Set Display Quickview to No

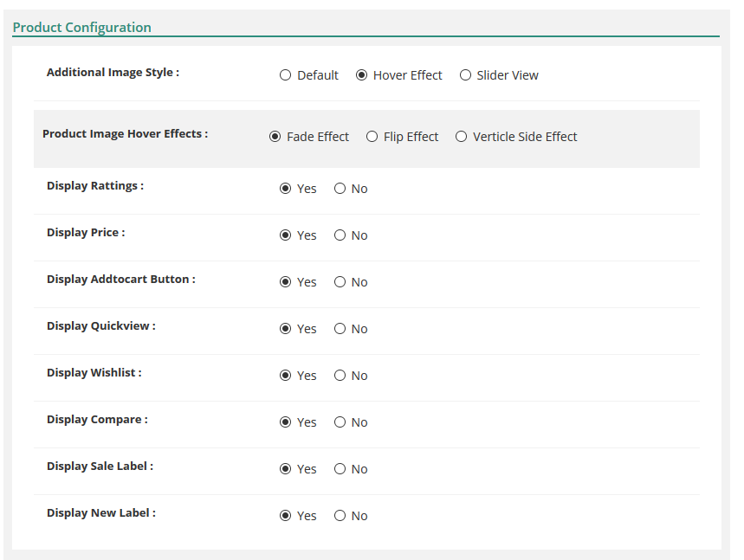pos(340,329)
